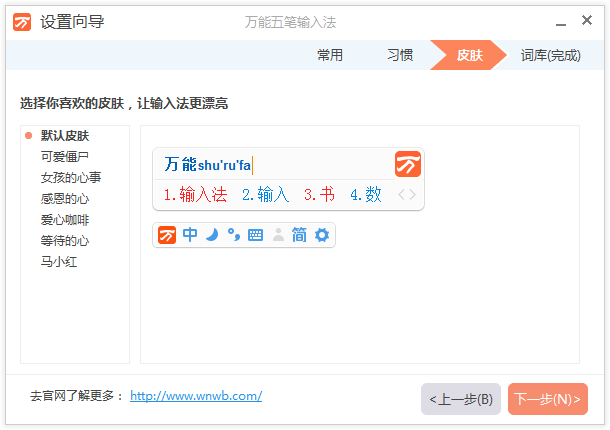This screenshot has width=610, height=430.
Task: Close the setup wizard window
Action: pyautogui.click(x=587, y=20)
